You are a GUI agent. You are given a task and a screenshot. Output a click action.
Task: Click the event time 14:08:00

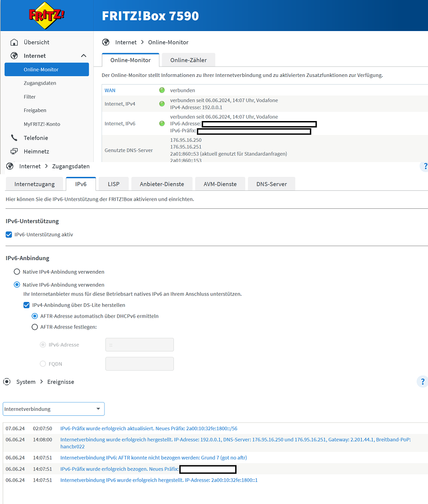click(x=42, y=439)
